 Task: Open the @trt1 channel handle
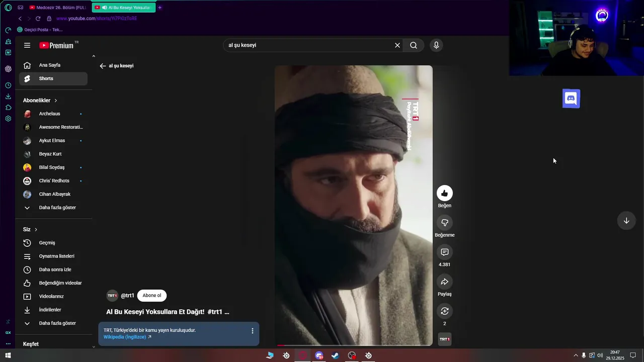[x=127, y=296]
